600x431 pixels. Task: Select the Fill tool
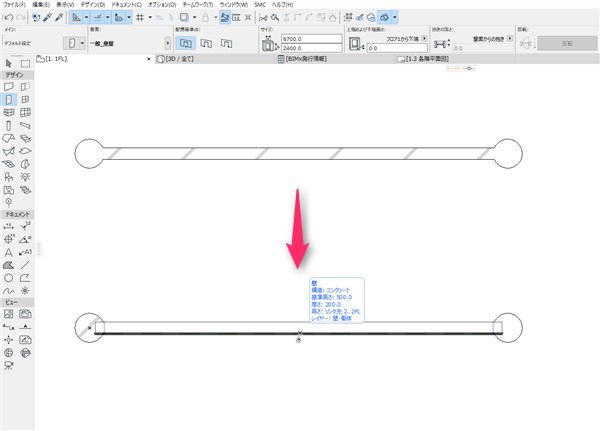tap(8, 265)
